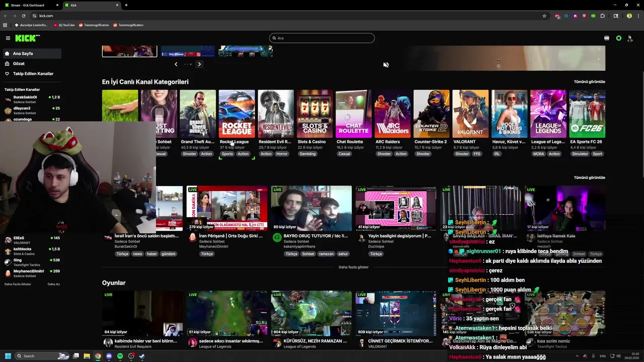Open Gözat browse page
644x362 pixels.
point(31,63)
